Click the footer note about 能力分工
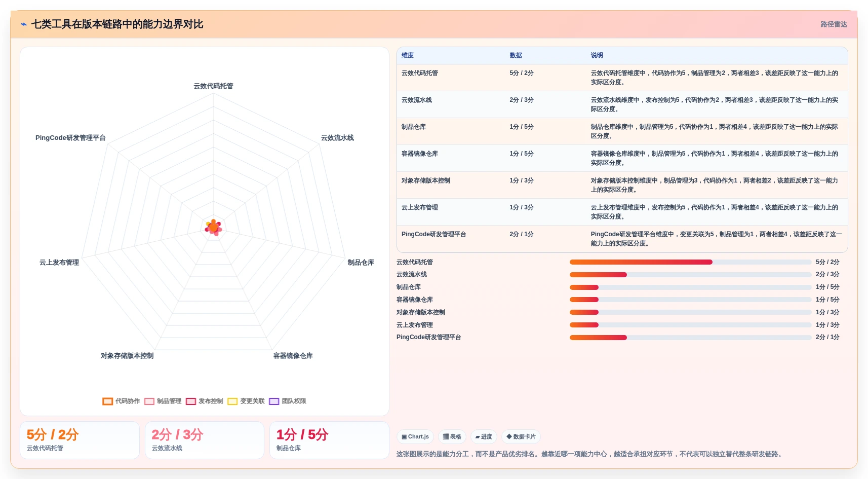This screenshot has height=479, width=868. click(590, 454)
